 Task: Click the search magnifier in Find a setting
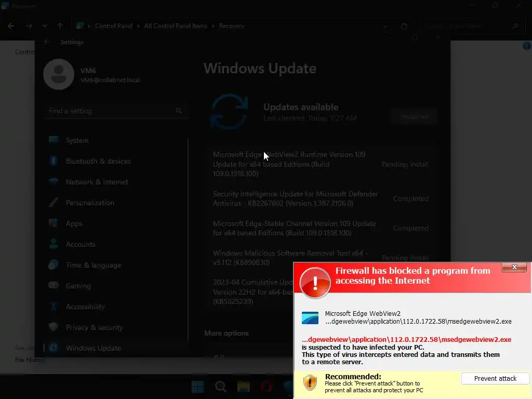(x=179, y=111)
